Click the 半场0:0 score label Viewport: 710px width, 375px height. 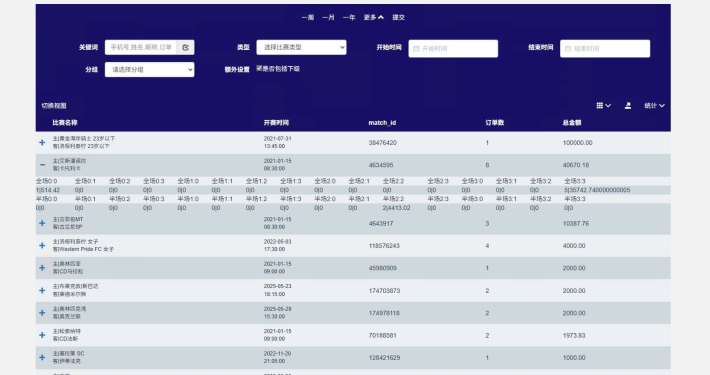[x=47, y=199]
